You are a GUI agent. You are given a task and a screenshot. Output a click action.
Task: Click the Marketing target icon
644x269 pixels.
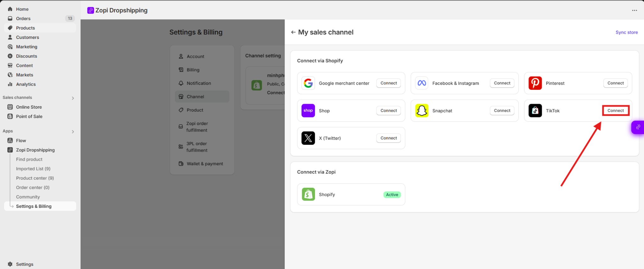click(x=10, y=47)
